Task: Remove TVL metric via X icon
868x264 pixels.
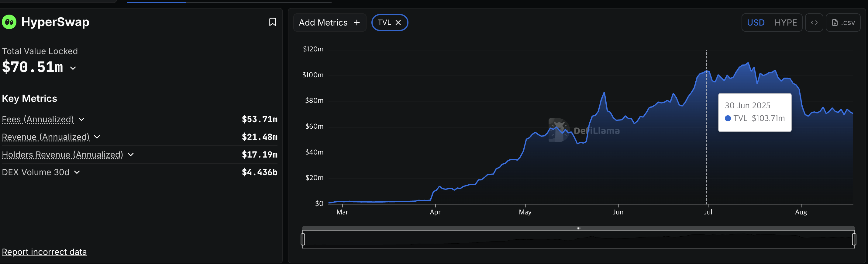Action: 398,23
